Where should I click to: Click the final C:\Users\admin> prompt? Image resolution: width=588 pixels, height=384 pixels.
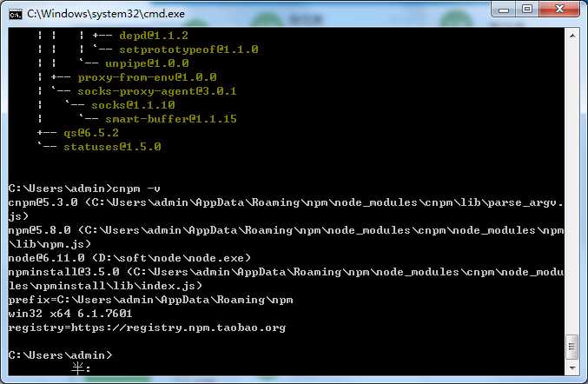click(60, 354)
